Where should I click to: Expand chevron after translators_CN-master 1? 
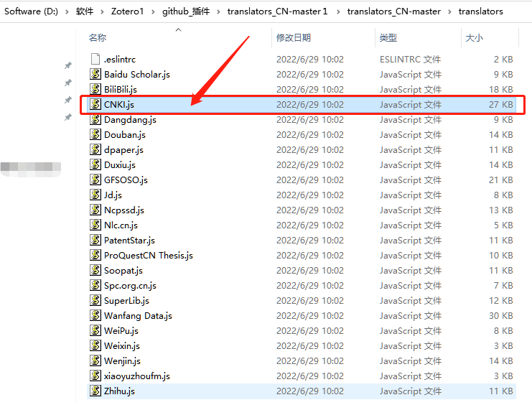tap(338, 12)
